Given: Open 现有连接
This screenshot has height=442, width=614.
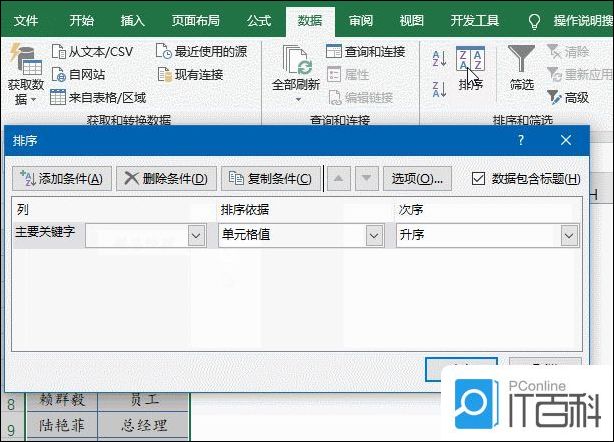Looking at the screenshot, I should tap(190, 74).
